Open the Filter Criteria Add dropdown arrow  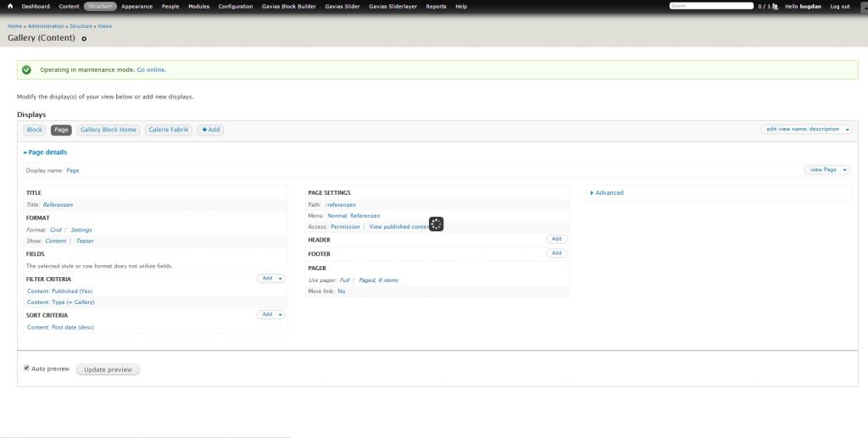(281, 278)
